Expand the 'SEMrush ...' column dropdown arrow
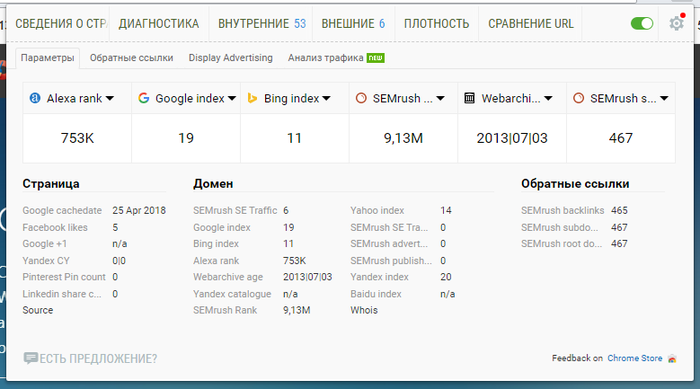Viewport: 700px width, 389px height. click(440, 98)
